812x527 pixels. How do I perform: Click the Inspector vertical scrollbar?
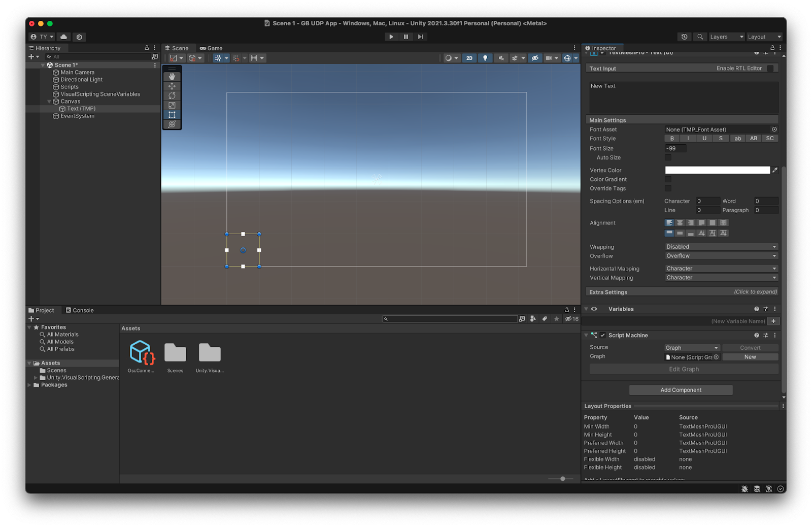(784, 279)
